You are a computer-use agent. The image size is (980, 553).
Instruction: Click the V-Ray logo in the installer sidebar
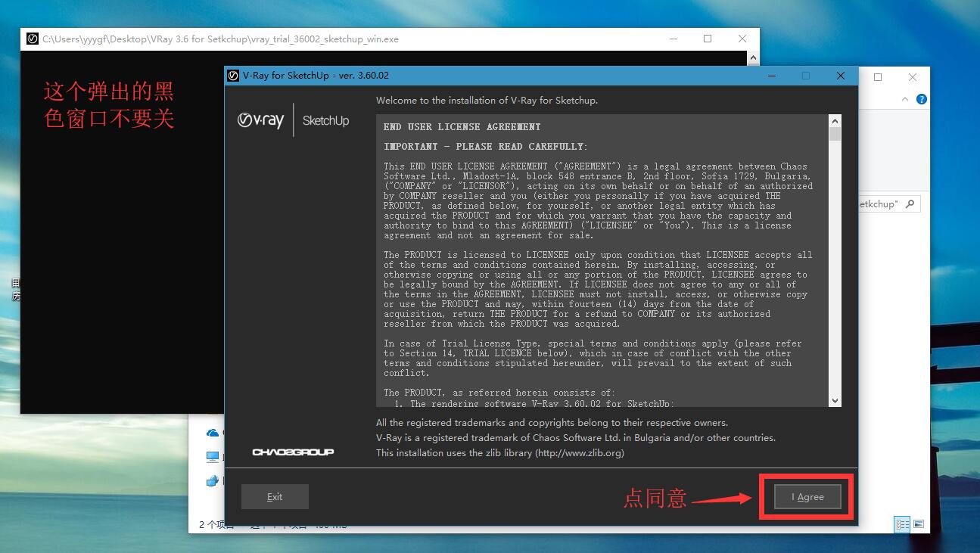(260, 120)
